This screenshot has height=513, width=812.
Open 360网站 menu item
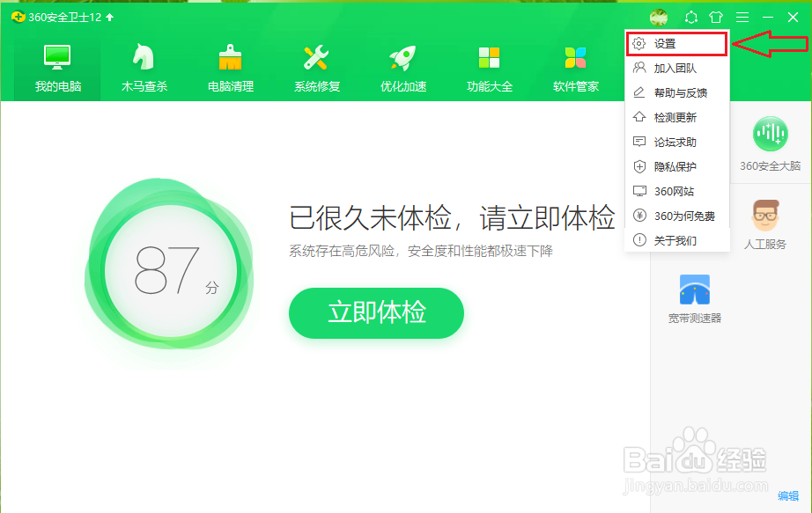[677, 191]
